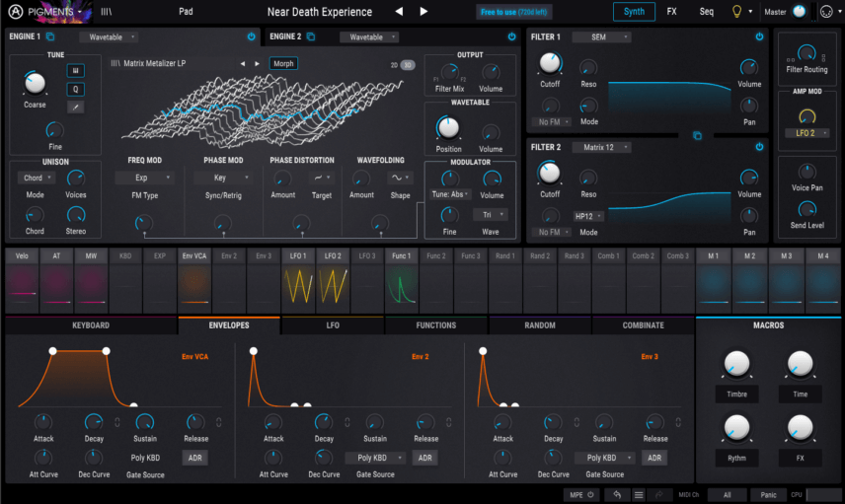
Task: Open the preset browser library icon
Action: point(107,11)
